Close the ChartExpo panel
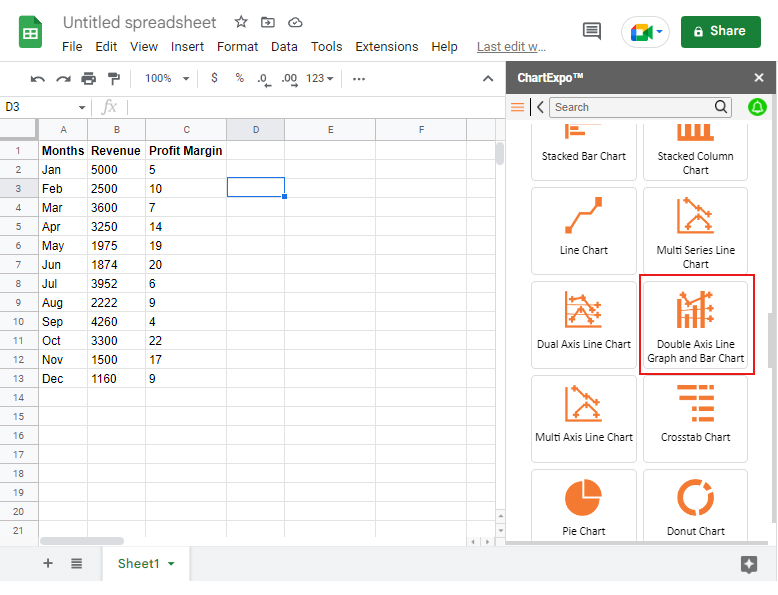 click(x=759, y=77)
